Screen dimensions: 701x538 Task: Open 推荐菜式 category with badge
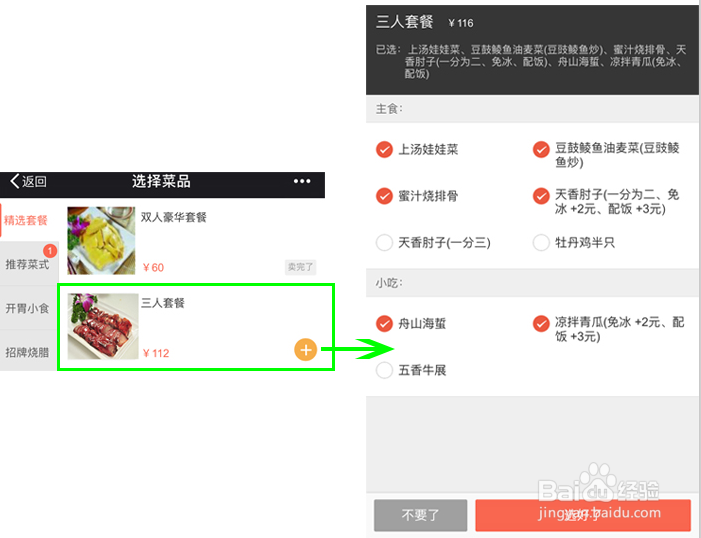coord(29,264)
